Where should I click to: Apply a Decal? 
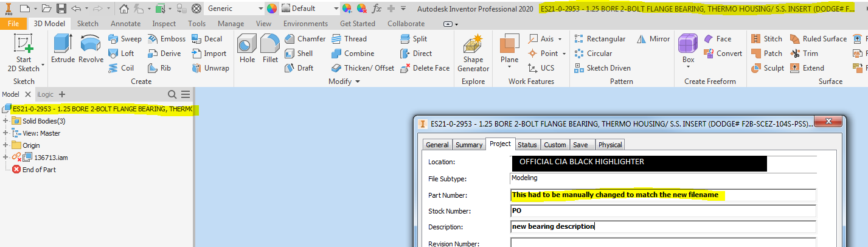pyautogui.click(x=207, y=38)
